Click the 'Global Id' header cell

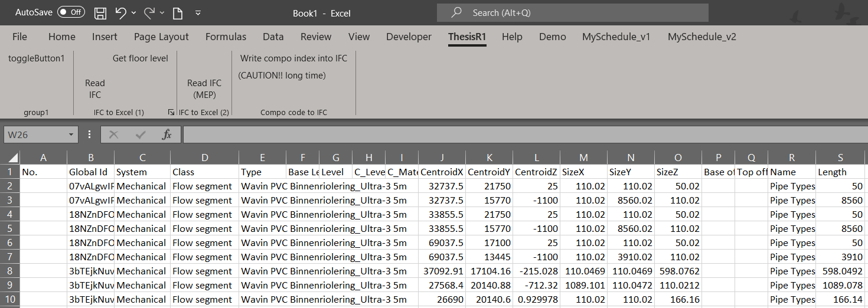coord(90,172)
